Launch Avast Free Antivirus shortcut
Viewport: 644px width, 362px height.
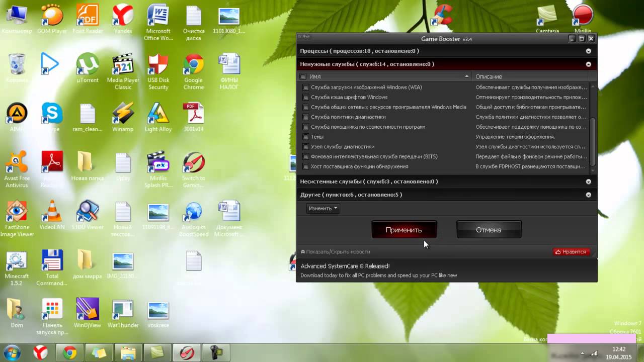(17, 170)
